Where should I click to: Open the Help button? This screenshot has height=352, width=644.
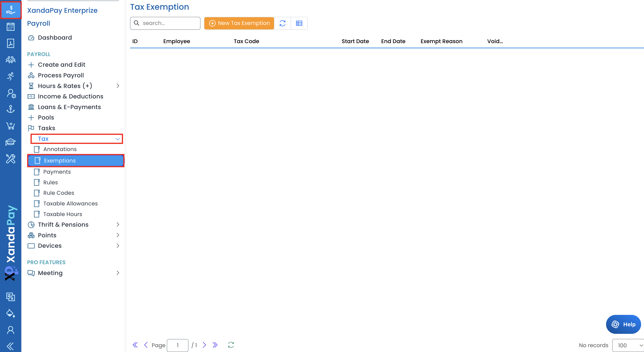click(x=623, y=324)
